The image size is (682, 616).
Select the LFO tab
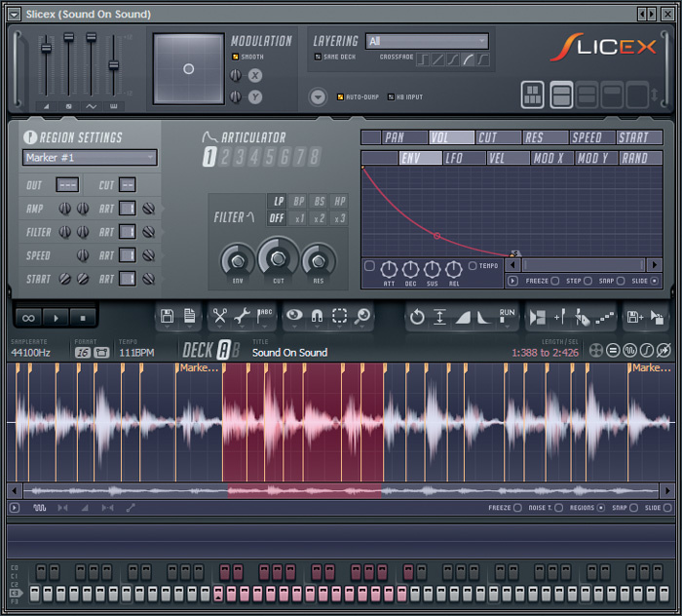[454, 158]
